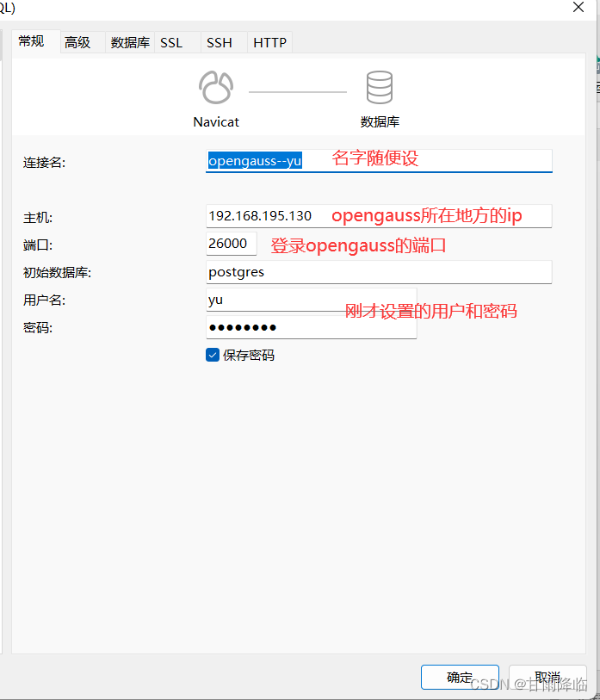Click the 数据库 caption under the cylinder
Screen dimensions: 600x700
[x=380, y=122]
